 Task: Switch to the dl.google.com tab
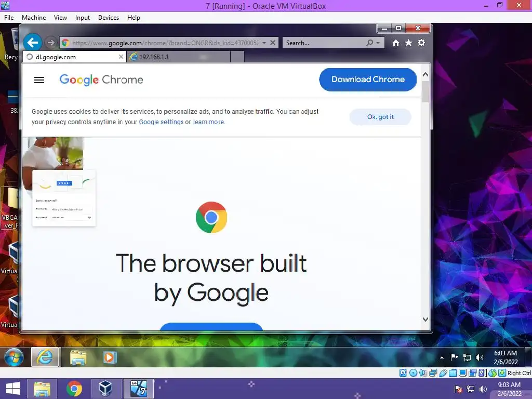[74, 57]
